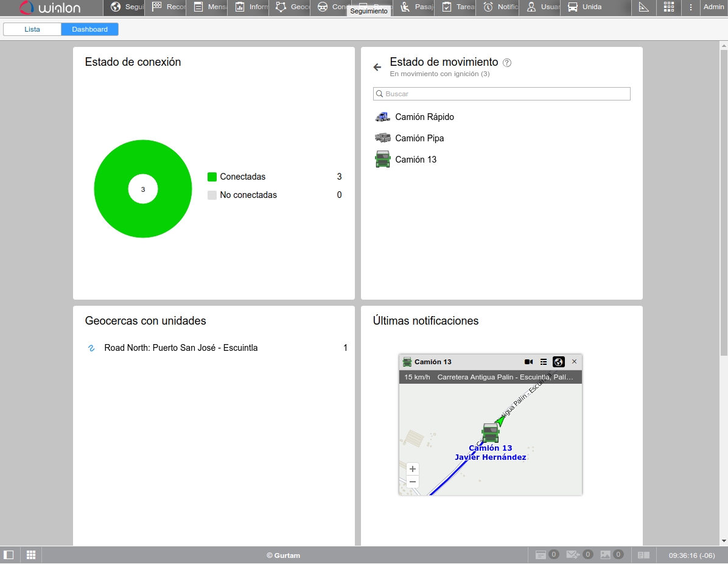Select Camión Rápido in the movement list

click(x=424, y=117)
